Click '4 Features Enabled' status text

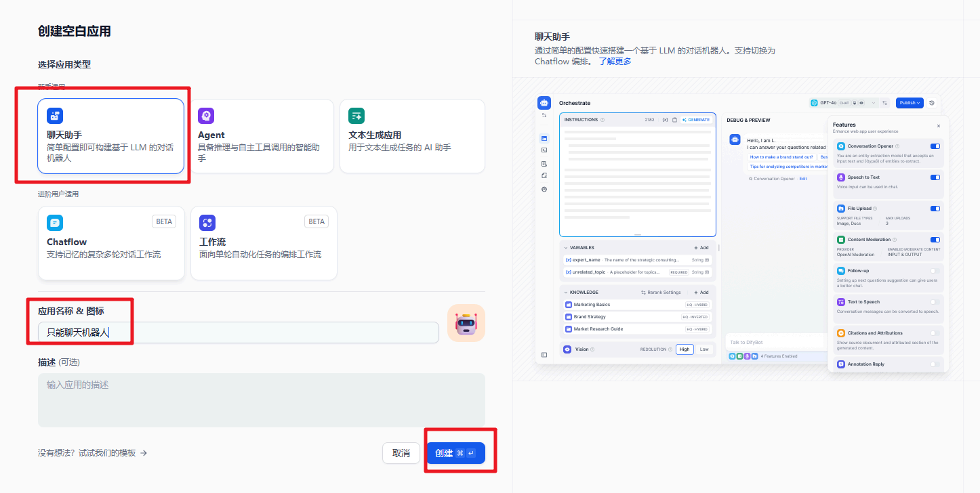click(779, 356)
